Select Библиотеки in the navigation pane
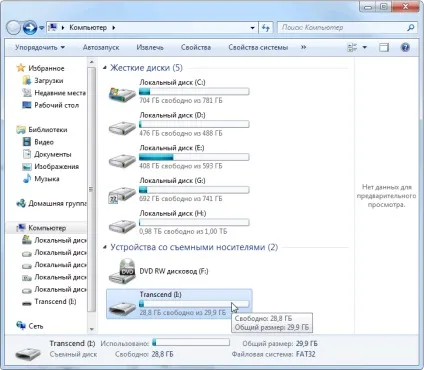 coord(48,130)
